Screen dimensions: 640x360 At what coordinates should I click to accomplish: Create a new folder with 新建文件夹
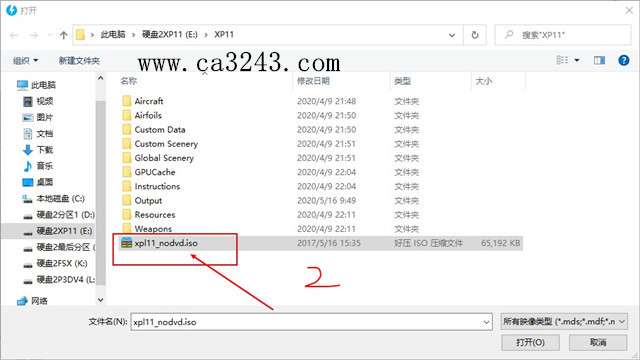coord(79,61)
